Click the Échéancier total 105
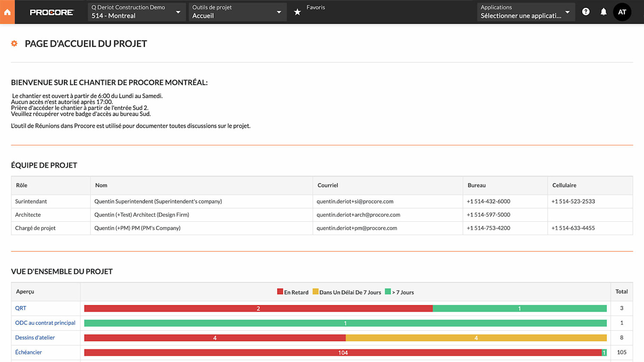644x362 pixels. 622,352
